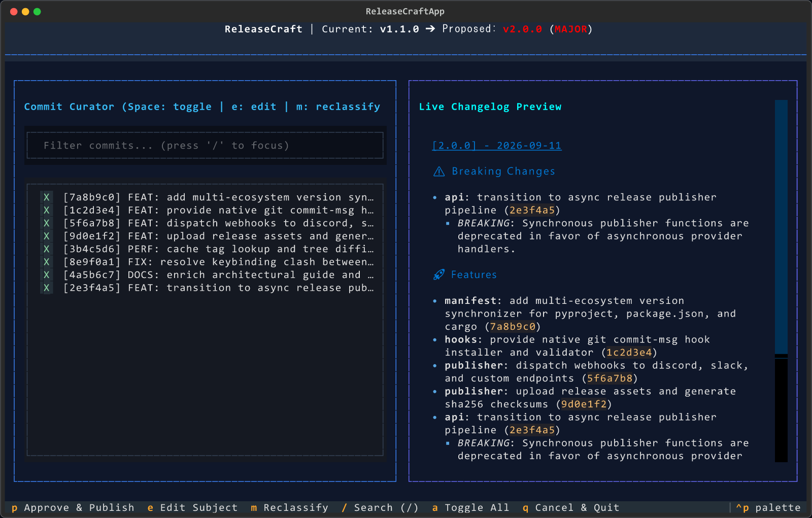Select the 'upload release assets' commit row
The image size is (812, 518).
205,236
